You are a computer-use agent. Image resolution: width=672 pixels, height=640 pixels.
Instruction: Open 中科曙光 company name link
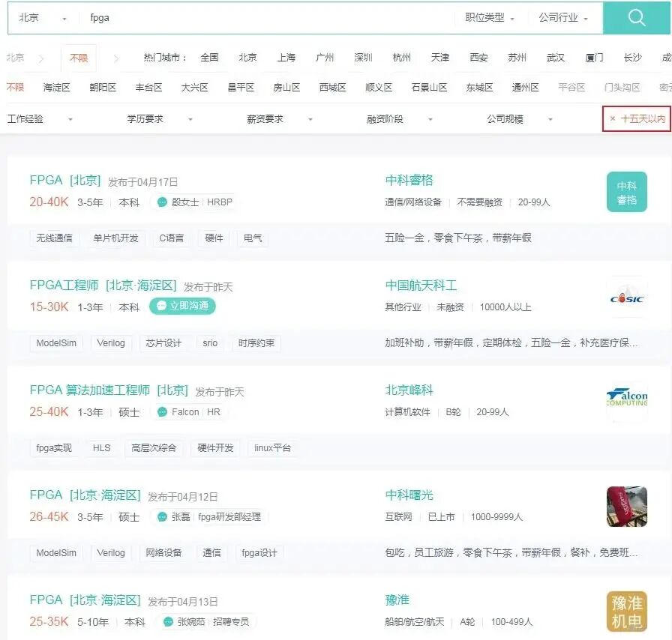click(409, 495)
